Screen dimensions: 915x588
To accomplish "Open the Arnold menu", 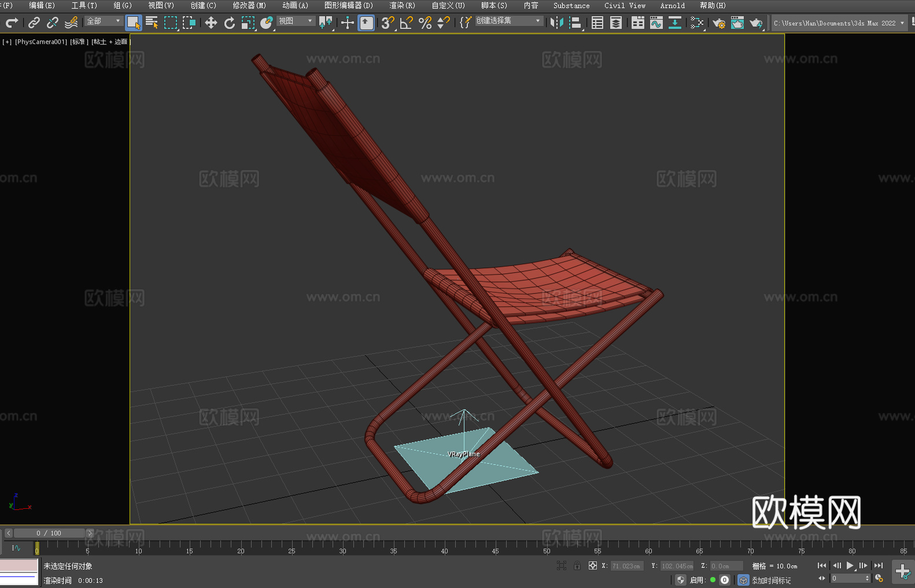I will click(673, 5).
